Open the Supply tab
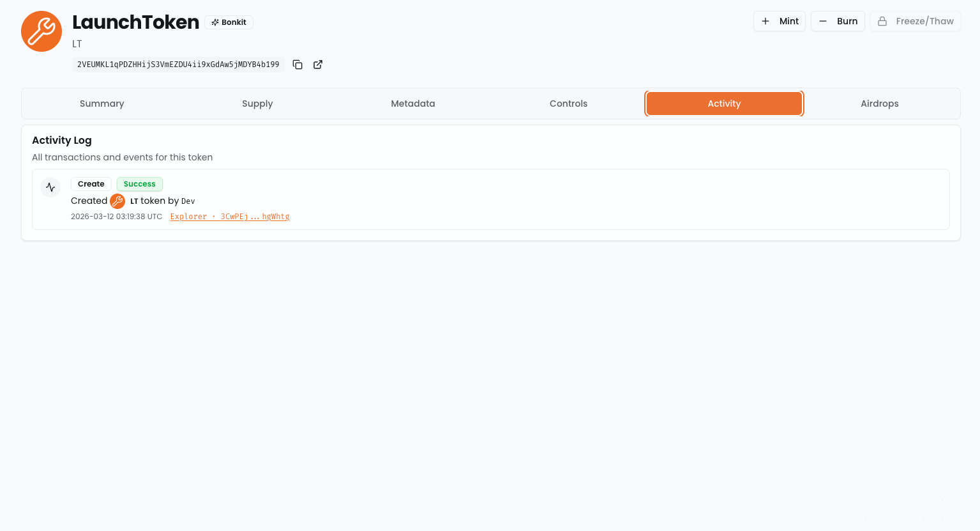Screen dimensions: 980x531 point(257,104)
